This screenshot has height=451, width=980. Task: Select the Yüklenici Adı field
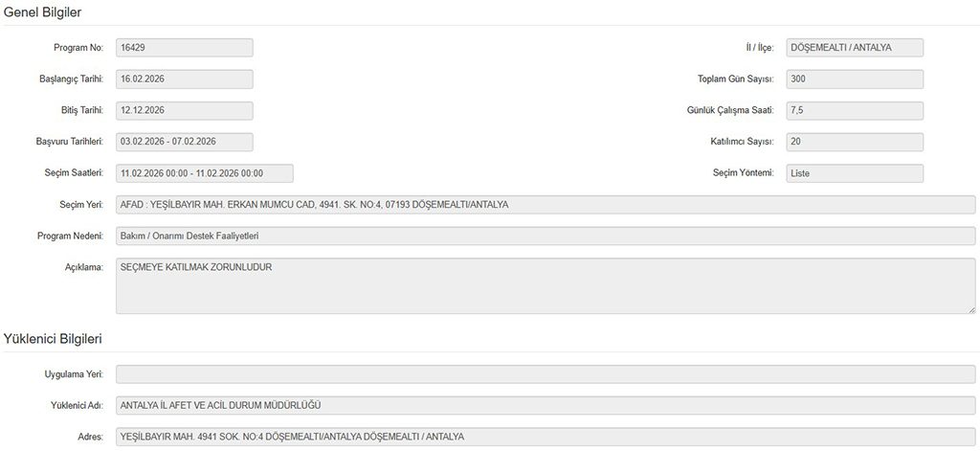[x=546, y=405]
